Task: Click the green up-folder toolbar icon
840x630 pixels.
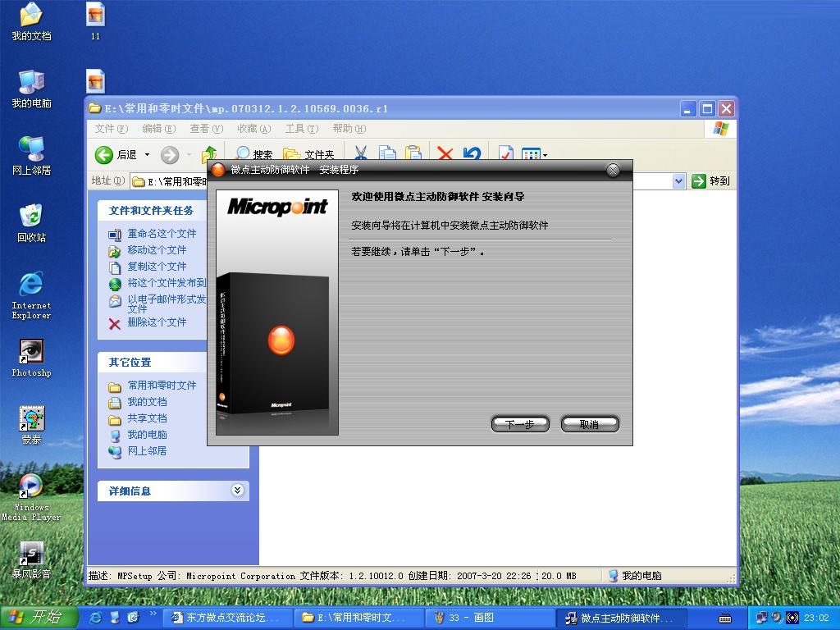Action: [x=209, y=154]
